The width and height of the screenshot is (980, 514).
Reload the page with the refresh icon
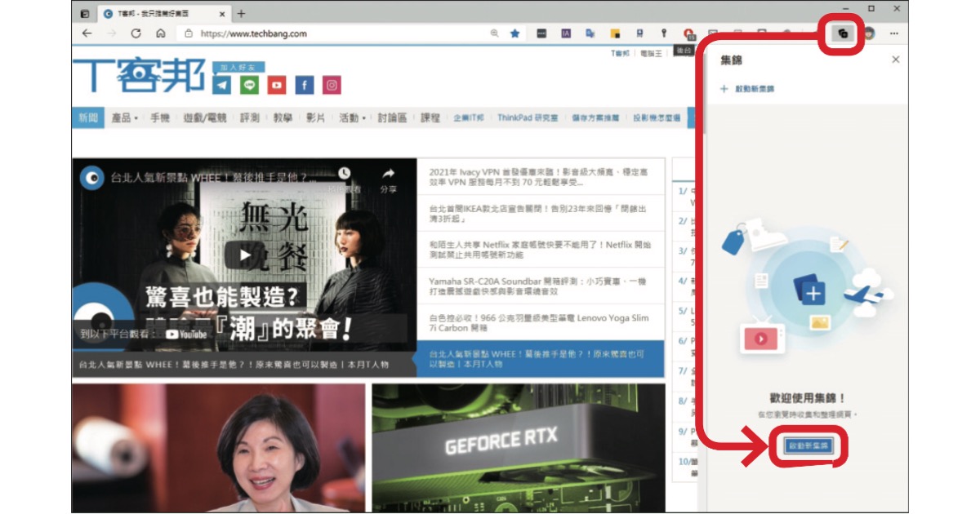pos(136,33)
